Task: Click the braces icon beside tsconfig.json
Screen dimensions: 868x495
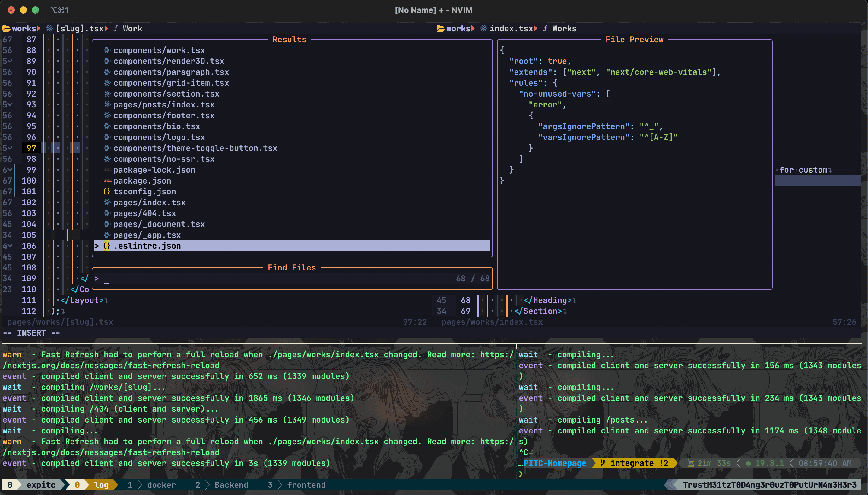Action: click(x=107, y=192)
